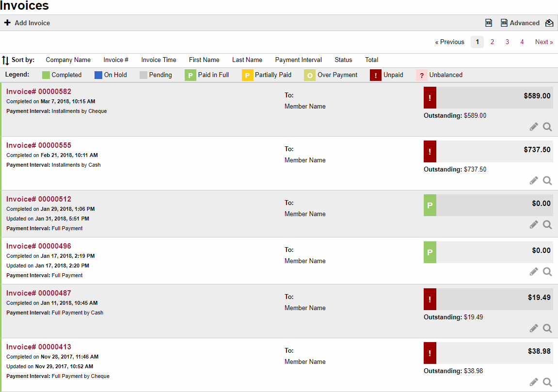Sort invoices by Status
This screenshot has height=392, width=558.
343,60
